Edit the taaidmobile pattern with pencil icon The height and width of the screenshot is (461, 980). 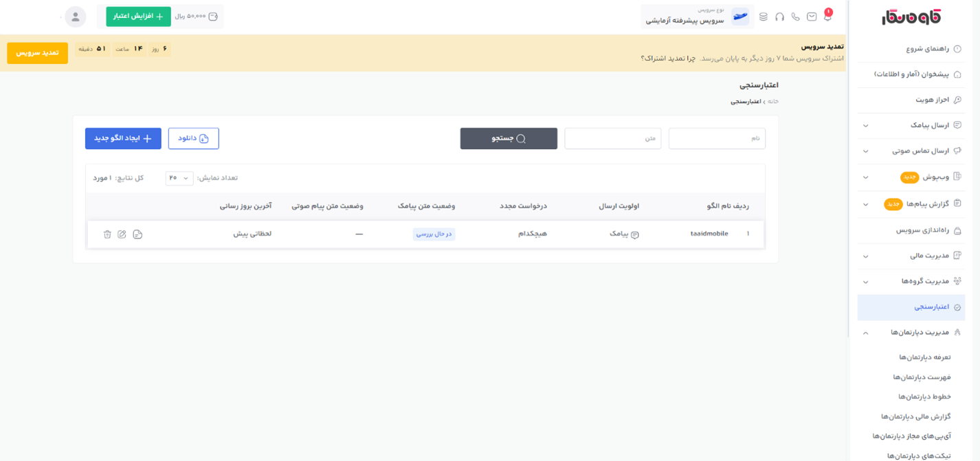point(122,234)
